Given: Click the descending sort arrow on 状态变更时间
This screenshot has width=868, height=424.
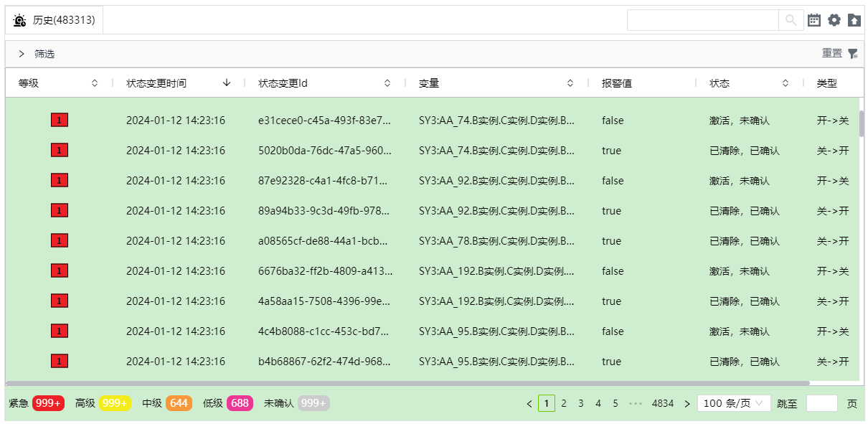Looking at the screenshot, I should pos(227,83).
